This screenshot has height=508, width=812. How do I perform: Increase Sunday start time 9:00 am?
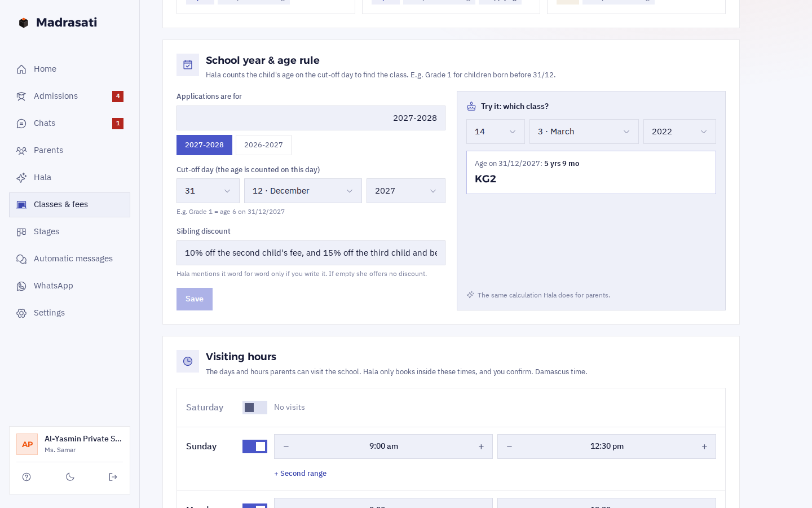coord(481,446)
